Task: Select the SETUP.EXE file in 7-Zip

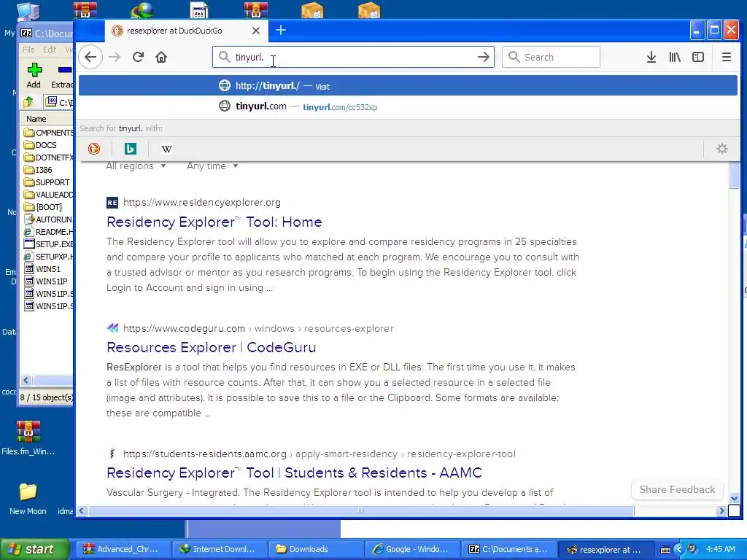Action: click(49, 244)
